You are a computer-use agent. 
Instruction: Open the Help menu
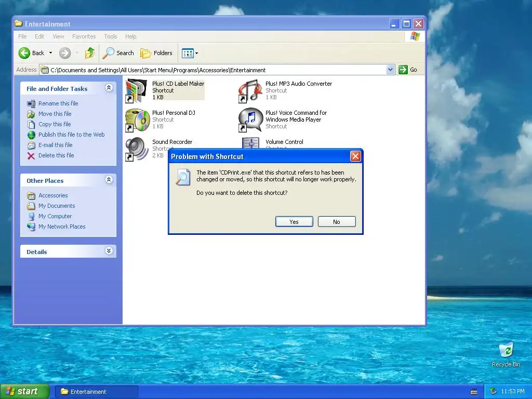130,36
